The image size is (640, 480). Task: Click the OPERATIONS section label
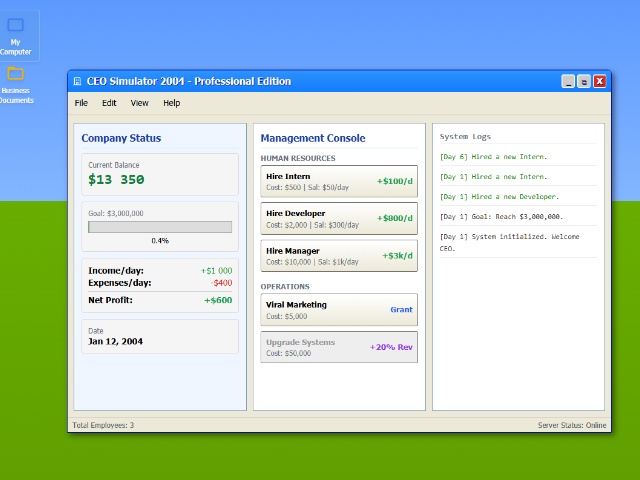click(285, 287)
